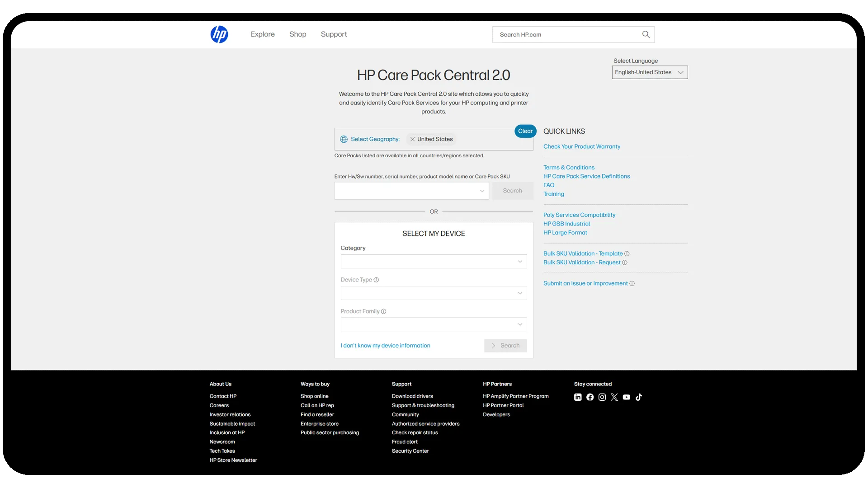Open Check Your Product Warranty link
The width and height of the screenshot is (868, 488).
581,146
